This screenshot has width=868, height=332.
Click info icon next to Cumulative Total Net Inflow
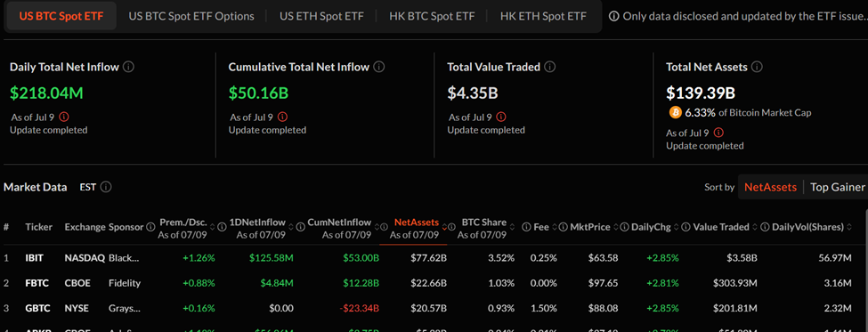pyautogui.click(x=378, y=67)
